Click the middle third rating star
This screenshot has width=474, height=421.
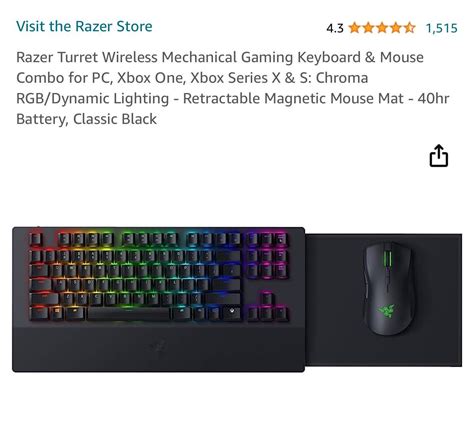tap(382, 28)
